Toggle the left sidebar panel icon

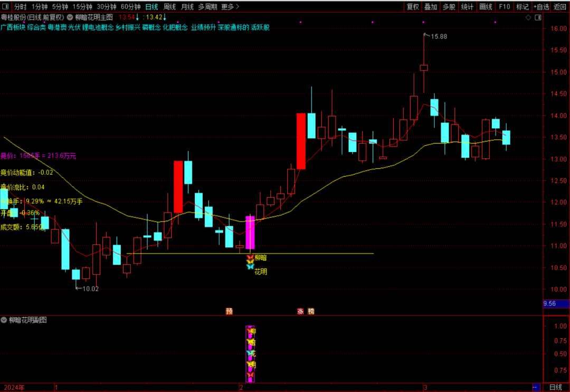click(x=5, y=6)
